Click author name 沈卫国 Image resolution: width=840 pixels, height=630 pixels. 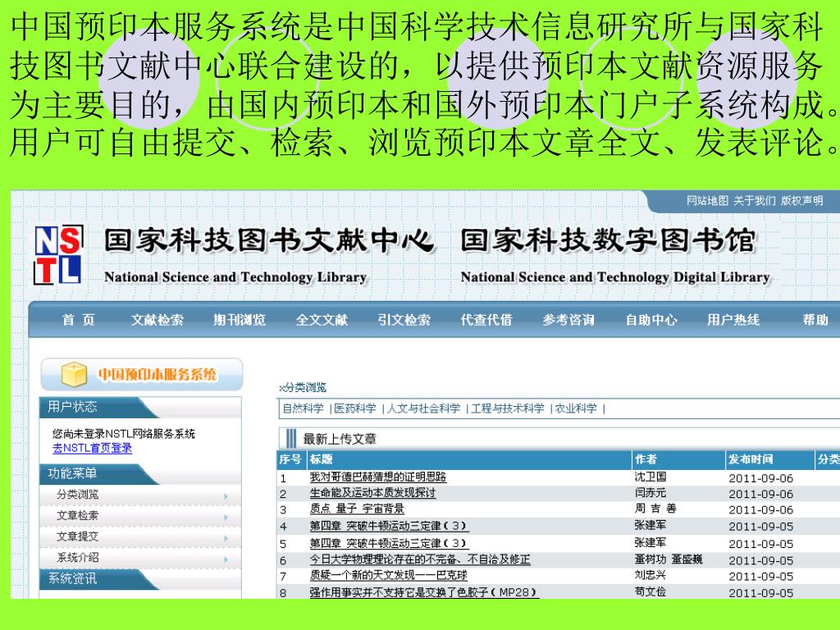coord(651,477)
